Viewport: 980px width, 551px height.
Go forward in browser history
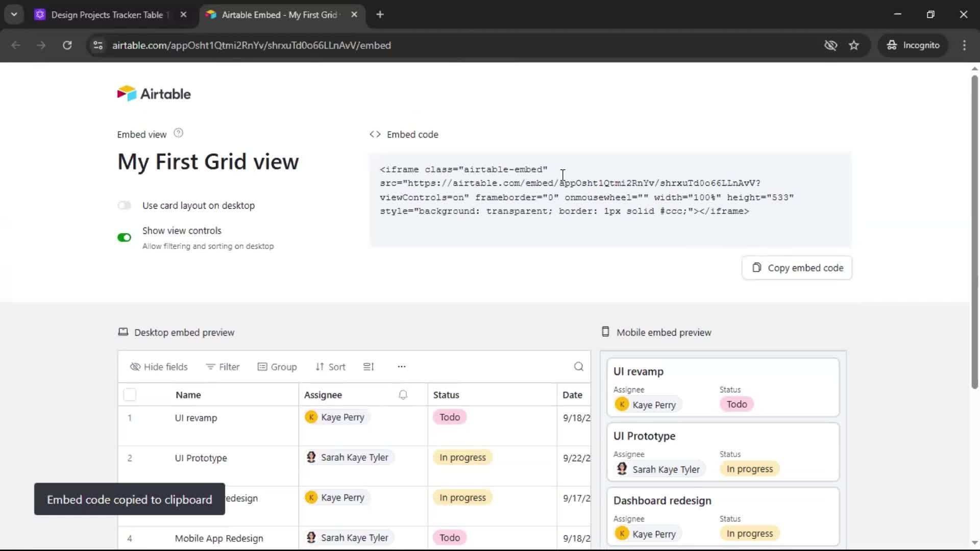coord(41,45)
